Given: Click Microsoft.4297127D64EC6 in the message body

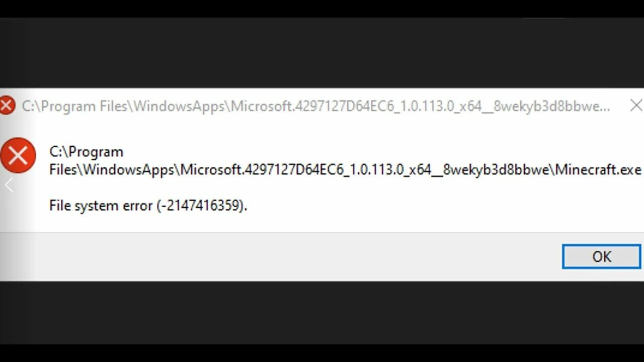Looking at the screenshot, I should pos(262,169).
